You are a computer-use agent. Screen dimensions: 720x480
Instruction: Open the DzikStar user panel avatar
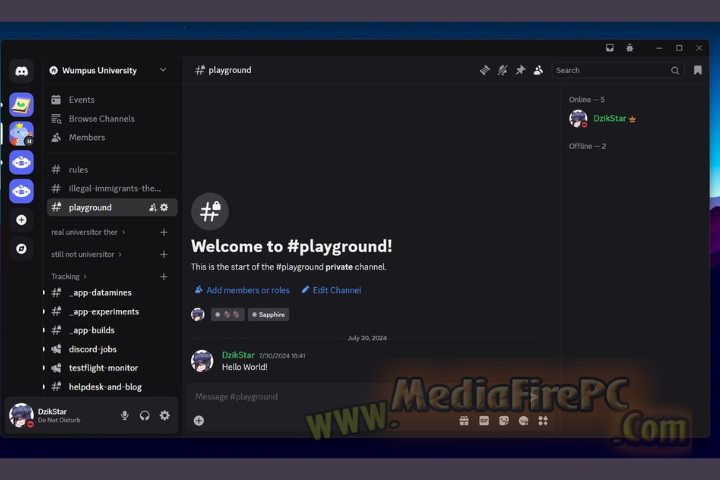click(22, 415)
